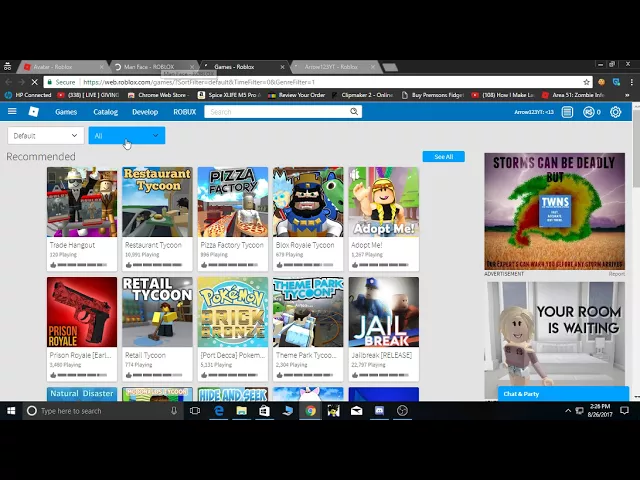Open the Windows action center icon
Viewport: 640px width, 480px height.
624,411
